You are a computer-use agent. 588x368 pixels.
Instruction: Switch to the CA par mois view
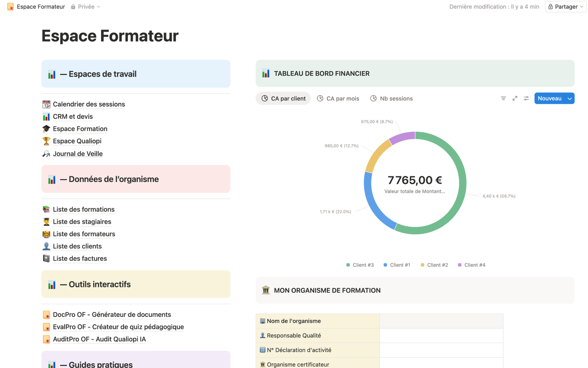pos(338,98)
